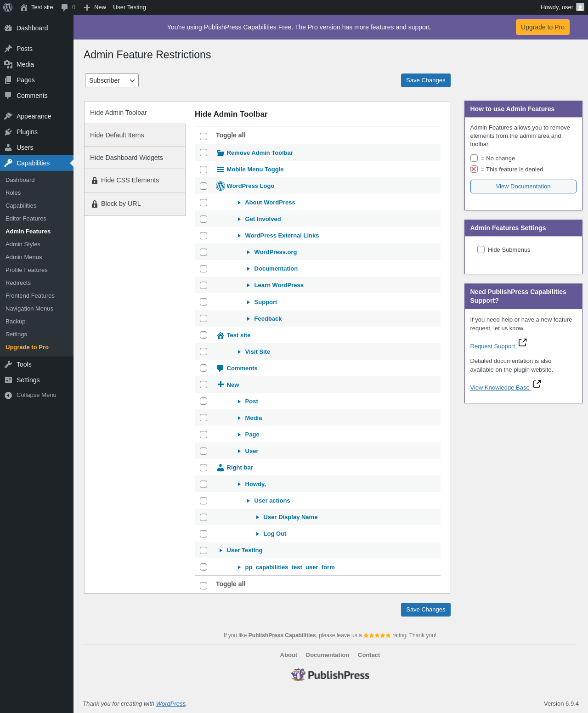Screen dimensions: 588x713
Task: Click the PublishPress logo in the footer
Action: click(x=330, y=675)
